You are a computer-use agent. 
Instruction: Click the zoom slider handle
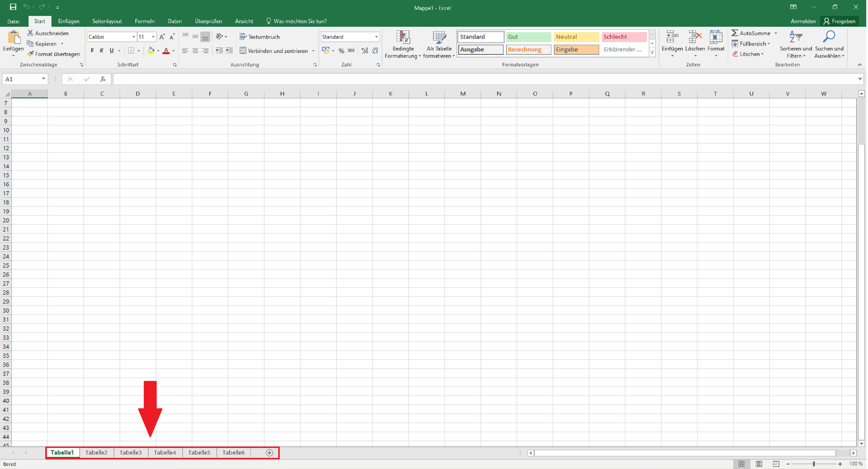coord(814,464)
